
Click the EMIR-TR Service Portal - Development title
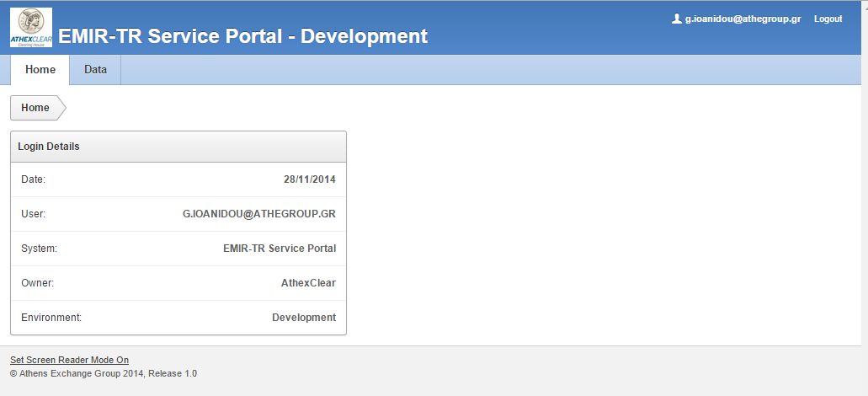[x=243, y=36]
